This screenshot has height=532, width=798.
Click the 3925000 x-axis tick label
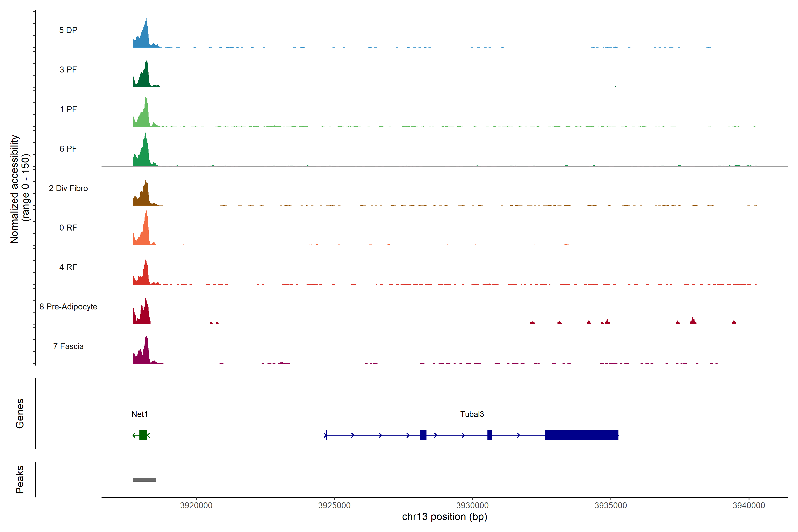[334, 505]
